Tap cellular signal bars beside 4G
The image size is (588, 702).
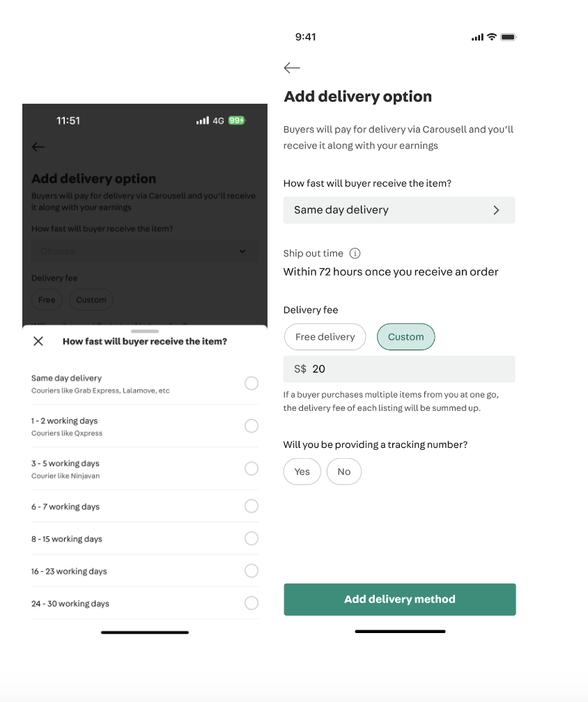pyautogui.click(x=203, y=120)
